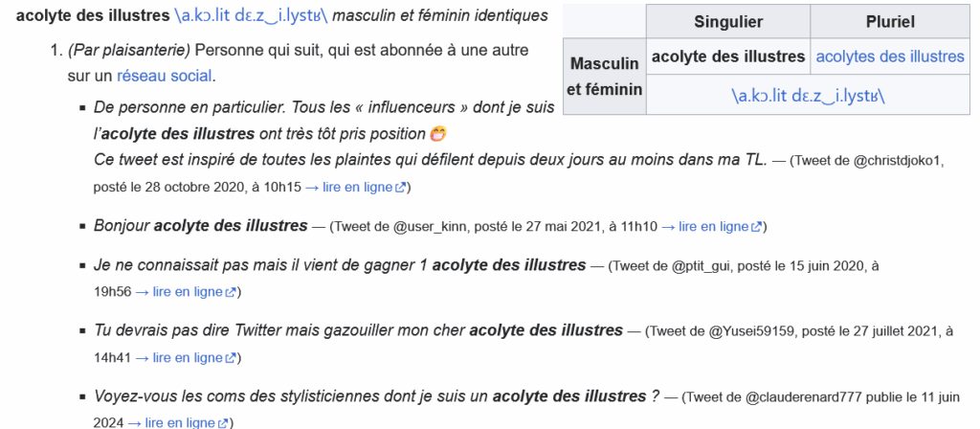The height and width of the screenshot is (429, 980).
Task: Click external-link icon after @christdjoko1 tweet source
Action: coord(403,187)
